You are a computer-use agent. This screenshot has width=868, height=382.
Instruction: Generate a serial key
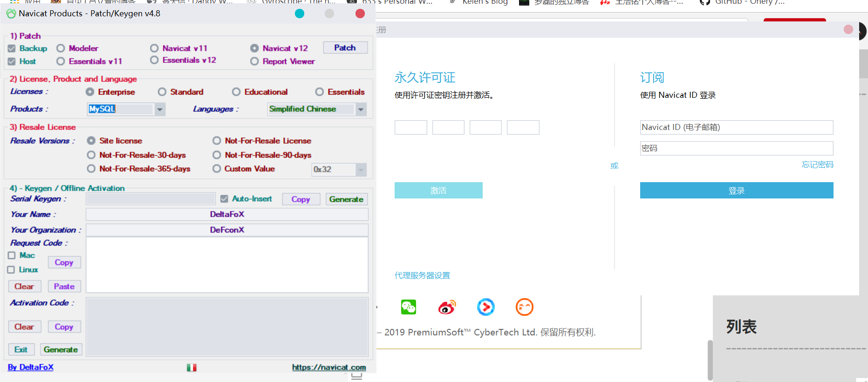pos(346,199)
